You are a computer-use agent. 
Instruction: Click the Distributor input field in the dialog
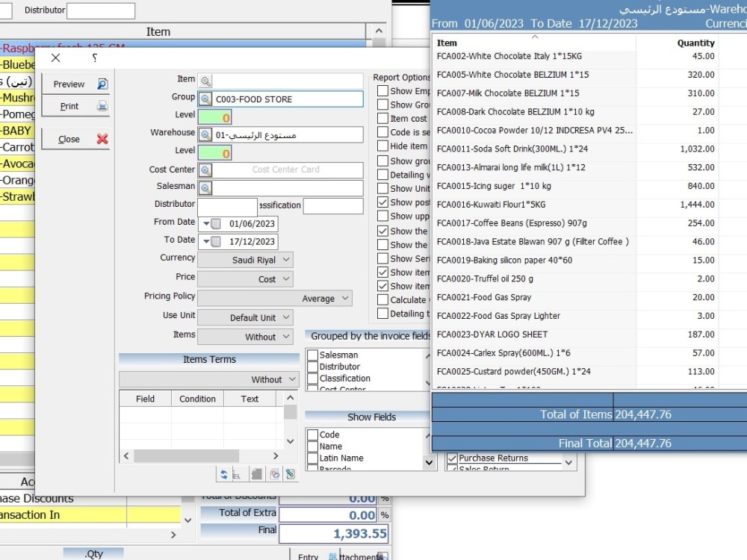(227, 206)
